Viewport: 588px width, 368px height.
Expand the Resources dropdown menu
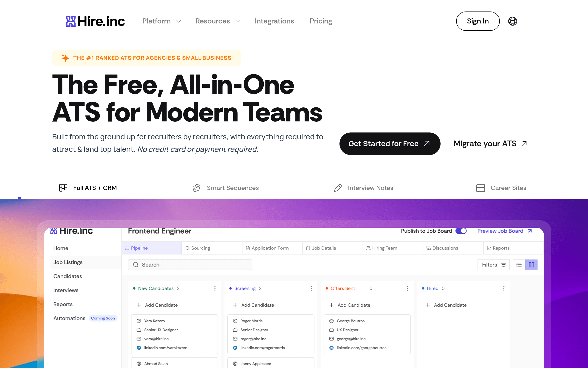coord(218,21)
